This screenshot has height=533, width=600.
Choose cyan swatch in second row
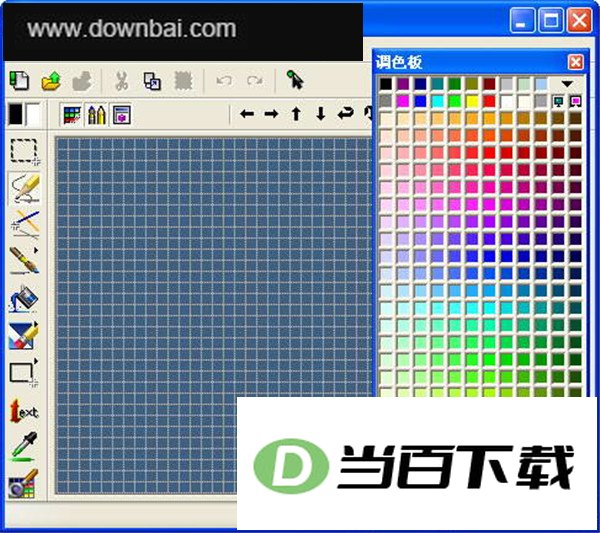pyautogui.click(x=437, y=101)
